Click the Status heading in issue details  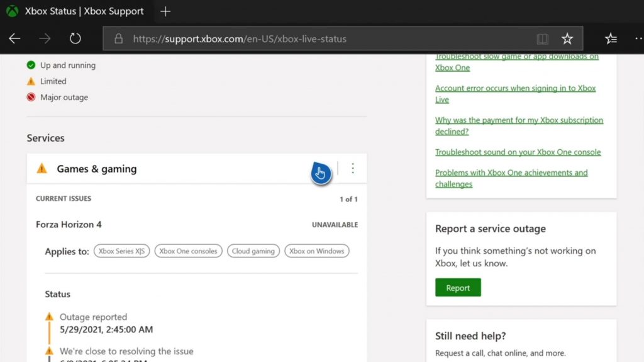[57, 294]
